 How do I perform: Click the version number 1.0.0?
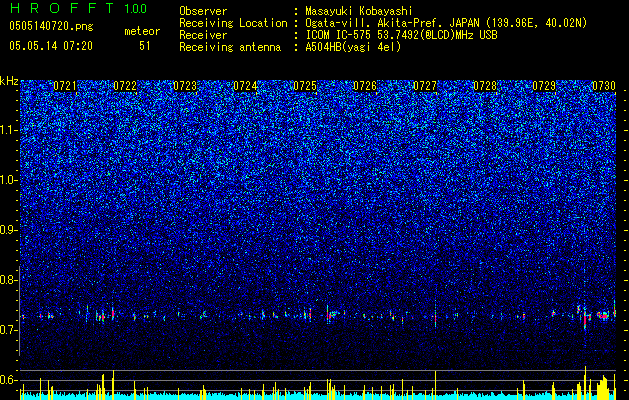pyautogui.click(x=136, y=9)
